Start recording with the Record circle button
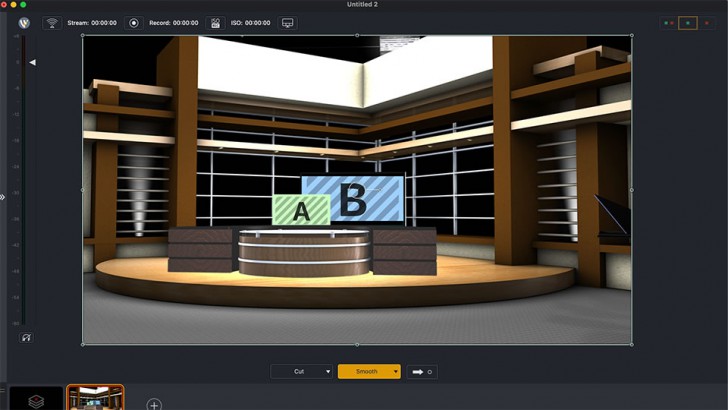Viewport: 728px width, 410px height. coord(134,23)
